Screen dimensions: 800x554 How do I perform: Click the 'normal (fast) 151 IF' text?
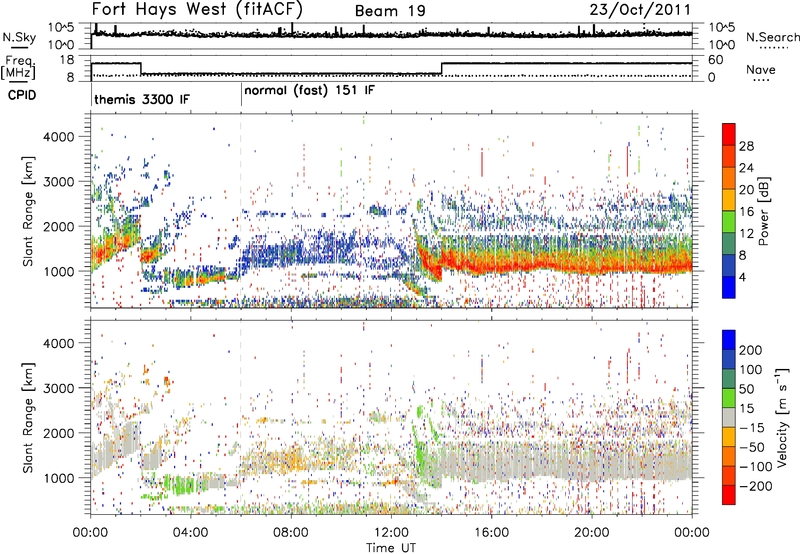coord(309,91)
